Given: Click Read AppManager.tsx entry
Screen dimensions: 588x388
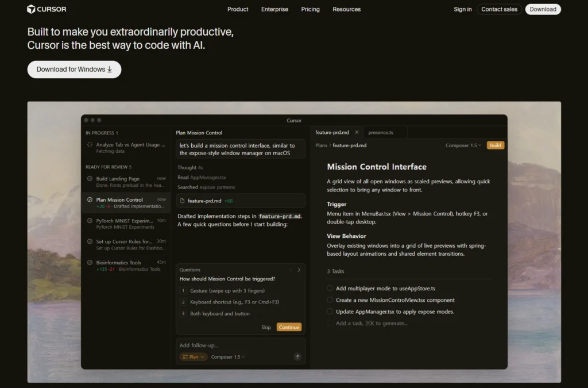Looking at the screenshot, I should pos(202,177).
